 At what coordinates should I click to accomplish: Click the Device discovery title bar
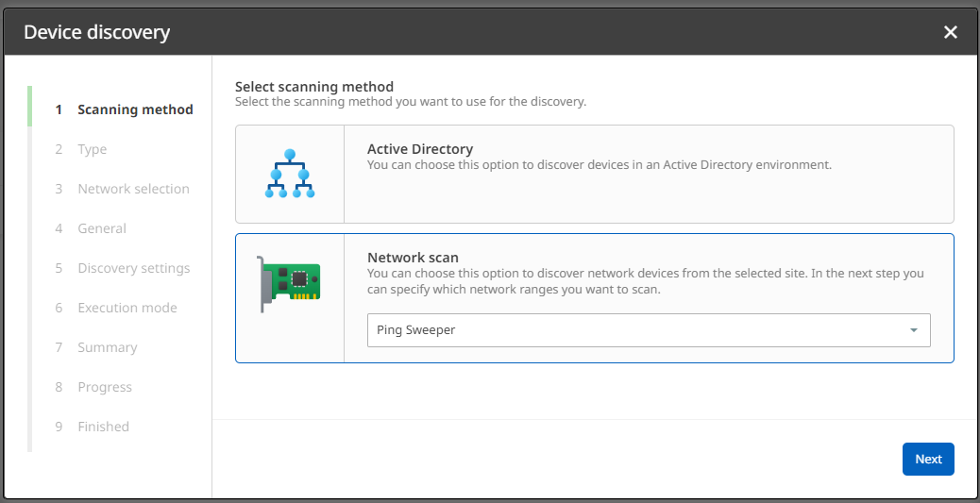(x=472, y=32)
